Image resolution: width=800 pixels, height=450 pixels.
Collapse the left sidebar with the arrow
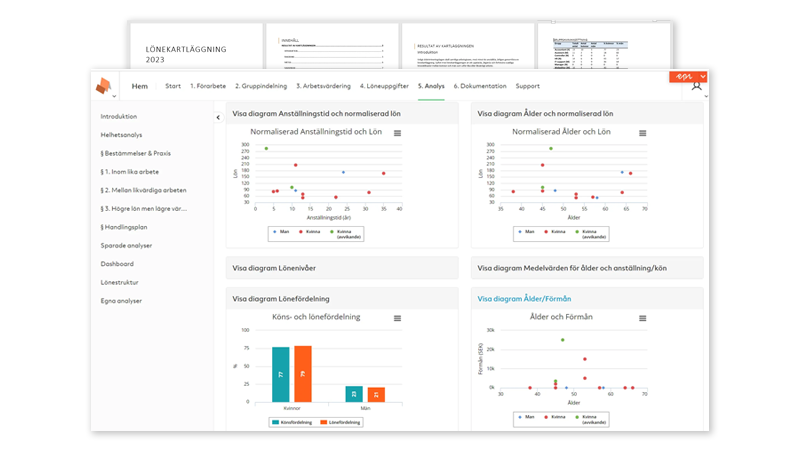click(x=218, y=117)
